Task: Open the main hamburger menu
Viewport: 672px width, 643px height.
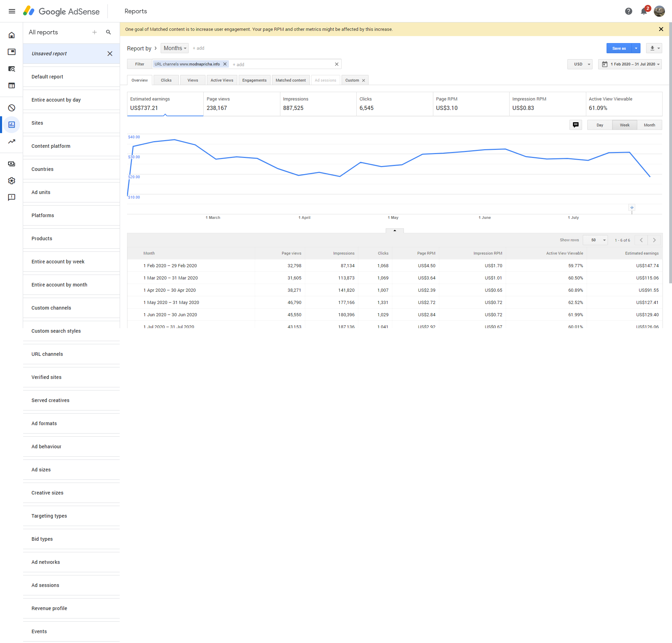Action: [12, 11]
